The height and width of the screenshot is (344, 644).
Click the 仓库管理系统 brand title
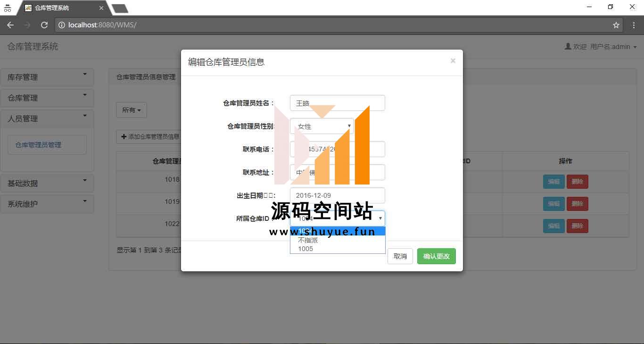33,47
